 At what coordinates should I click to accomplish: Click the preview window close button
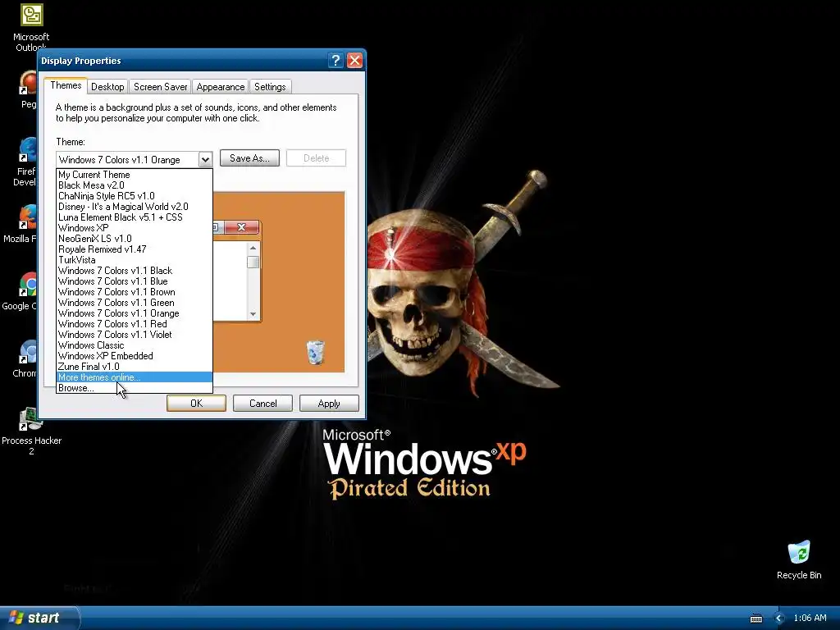coord(242,227)
